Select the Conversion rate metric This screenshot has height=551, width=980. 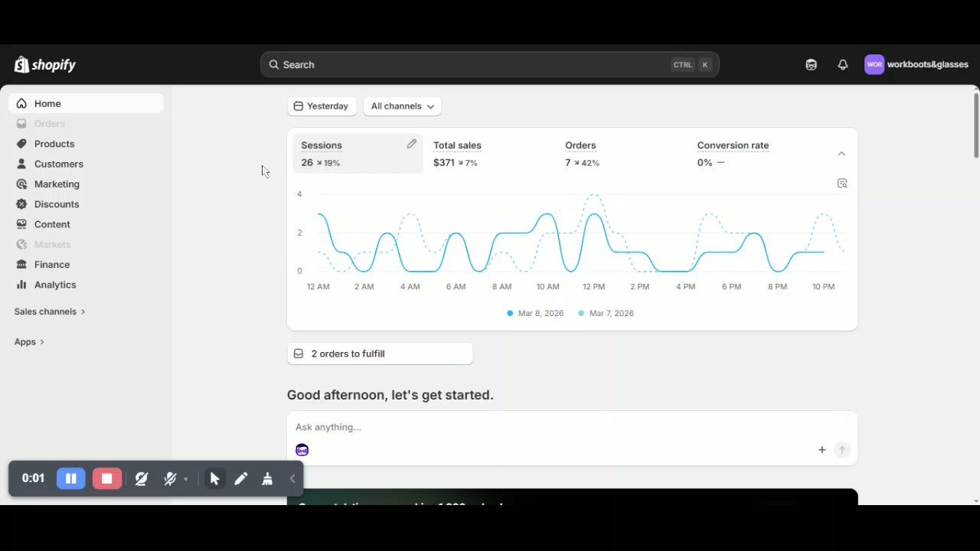click(754, 153)
